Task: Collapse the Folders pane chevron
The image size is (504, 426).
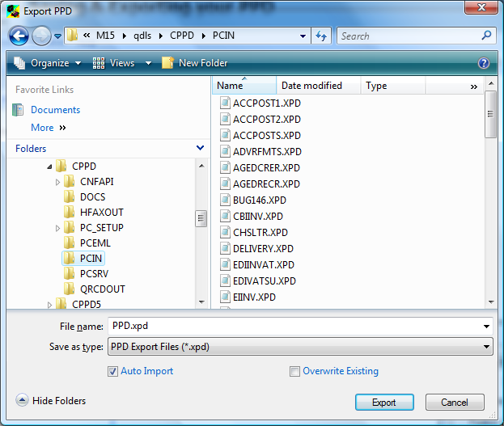Action: 201,149
